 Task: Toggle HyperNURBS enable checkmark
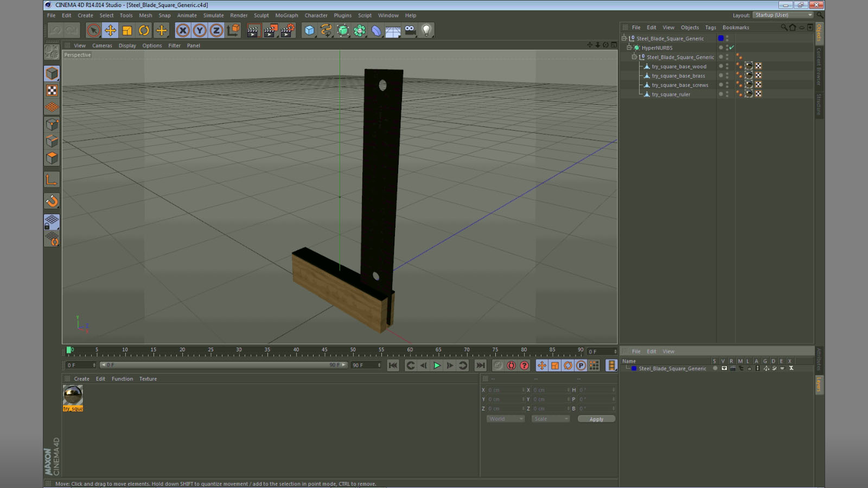tap(731, 48)
